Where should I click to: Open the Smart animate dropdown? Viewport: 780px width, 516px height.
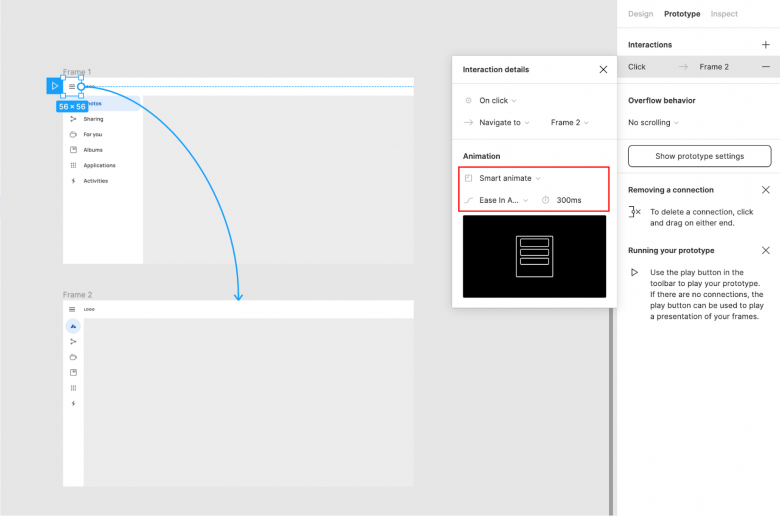point(509,178)
